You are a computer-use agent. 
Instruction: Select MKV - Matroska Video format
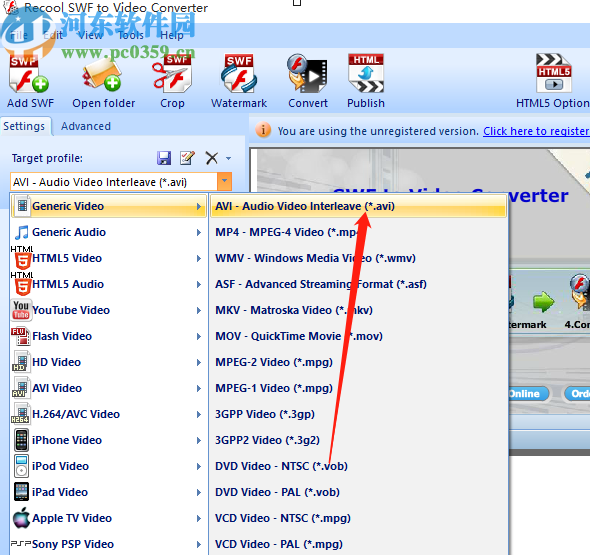click(x=358, y=310)
